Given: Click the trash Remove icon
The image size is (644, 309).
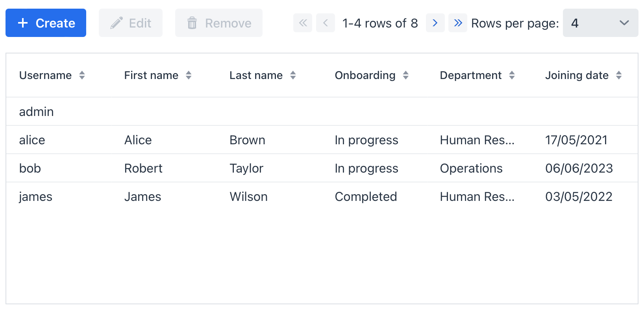Looking at the screenshot, I should 192,23.
